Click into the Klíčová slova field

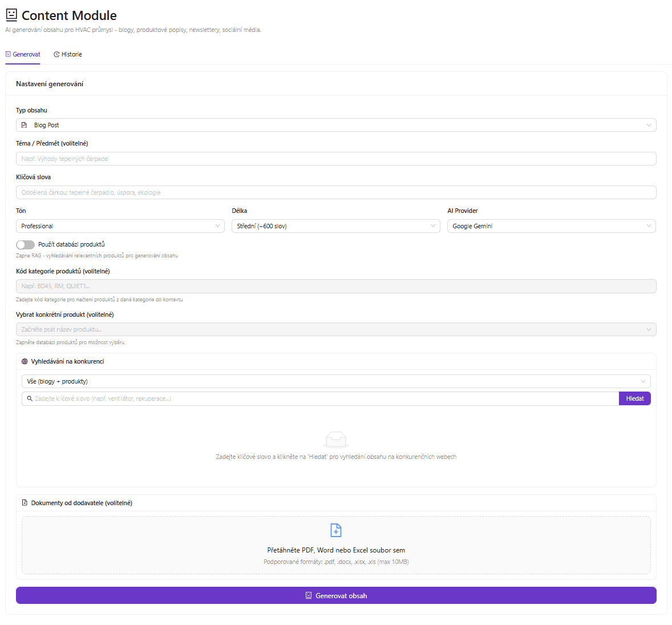(335, 192)
